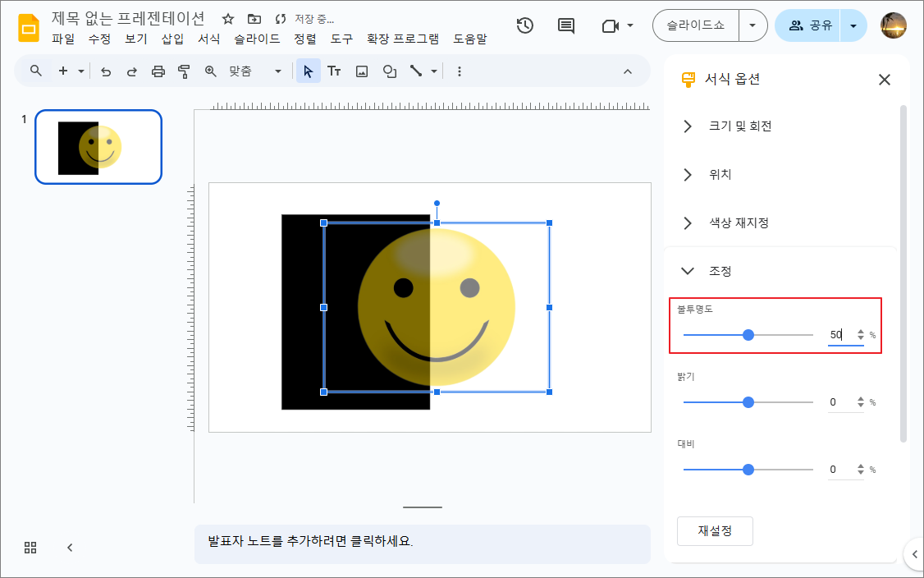Add a new slide with plus icon
Screen dimensions: 924x578
pyautogui.click(x=63, y=71)
